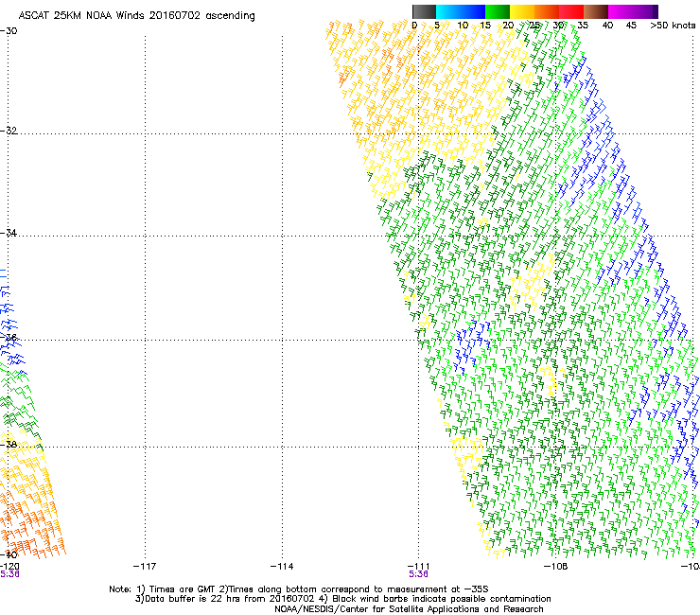The image size is (700, 615).
Task: Click the longitude label '-120'
Action: (9, 567)
